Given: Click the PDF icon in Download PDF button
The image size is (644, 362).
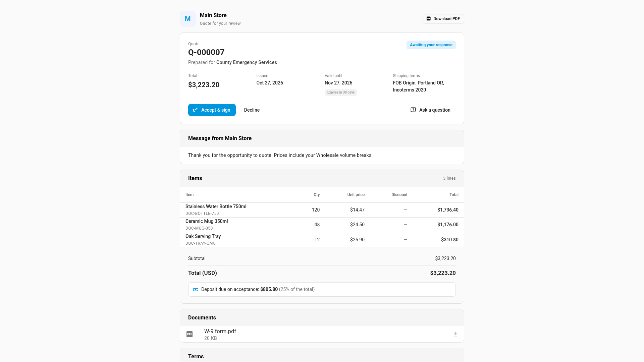Looking at the screenshot, I should coord(428,19).
